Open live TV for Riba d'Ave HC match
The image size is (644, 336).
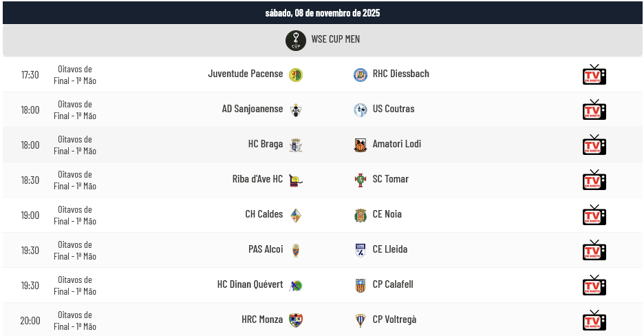pos(594,180)
